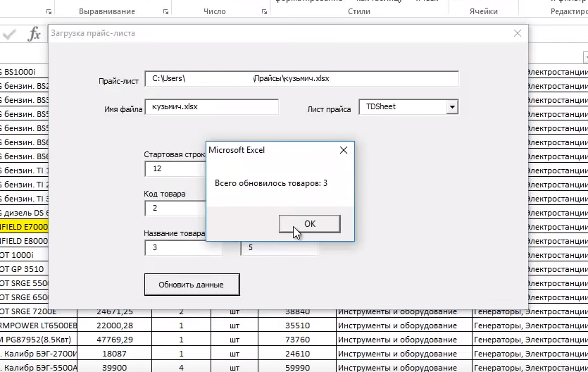Click the Калибр БЭГ-2700И cell

point(38,354)
